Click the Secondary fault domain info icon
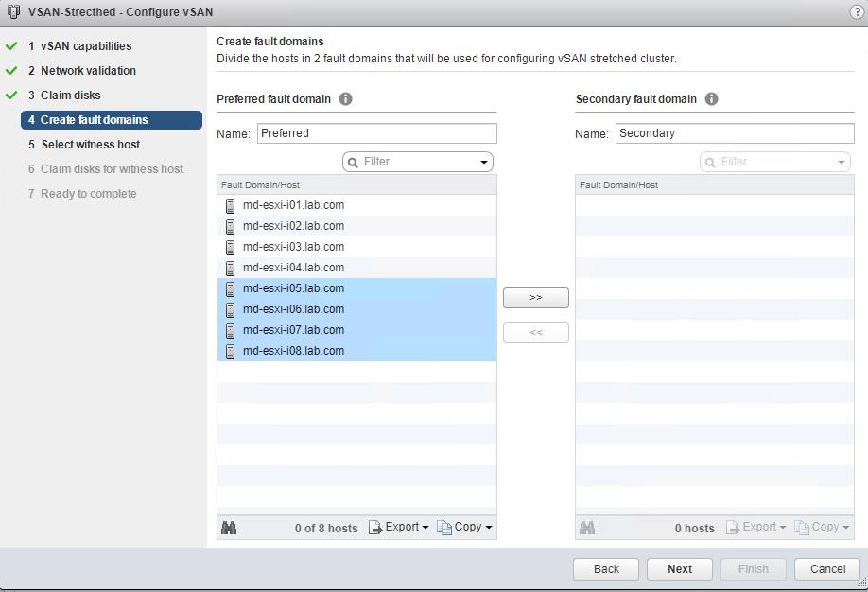 [x=711, y=99]
